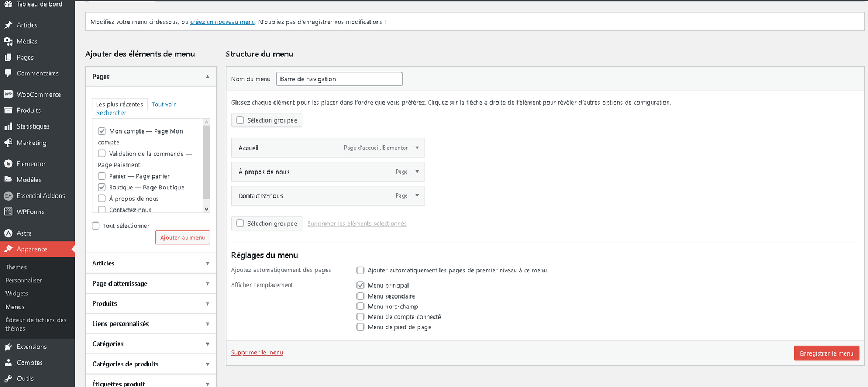Switch to the Rechercher tab

pyautogui.click(x=111, y=113)
